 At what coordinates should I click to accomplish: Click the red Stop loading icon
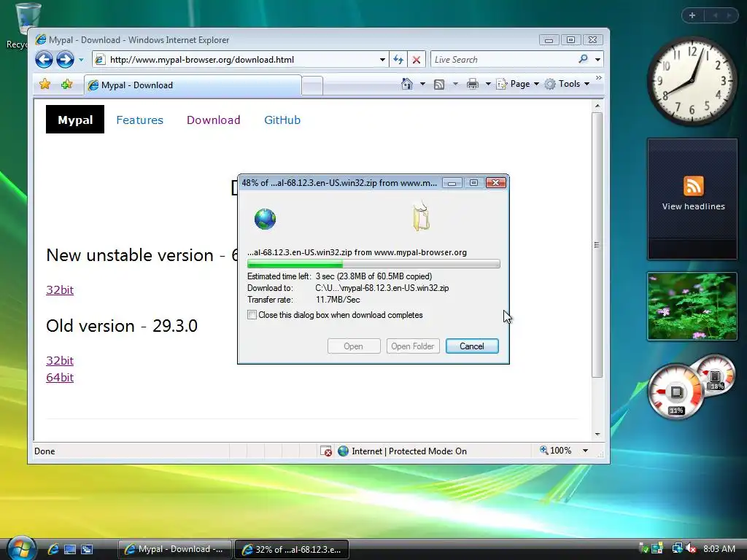pos(417,60)
